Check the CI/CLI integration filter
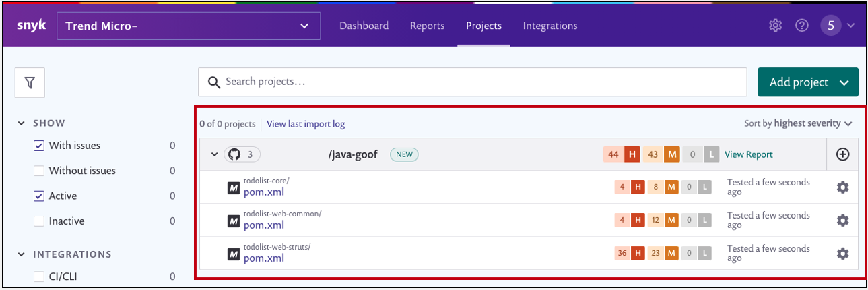The image size is (868, 290). (39, 276)
